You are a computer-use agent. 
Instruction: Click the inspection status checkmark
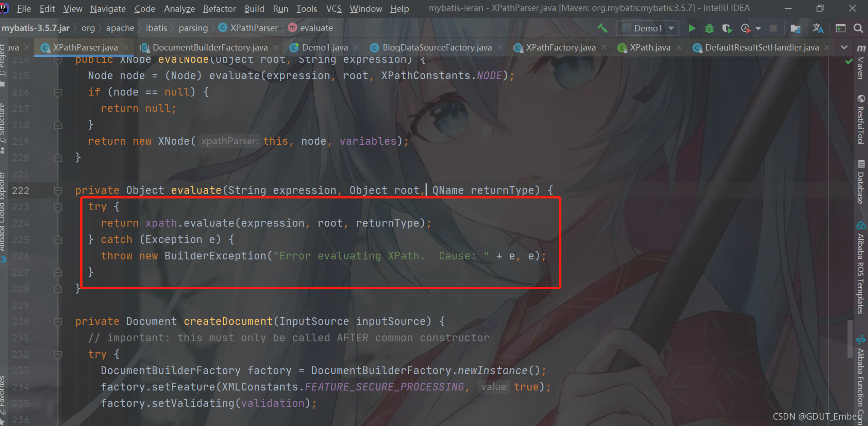848,61
